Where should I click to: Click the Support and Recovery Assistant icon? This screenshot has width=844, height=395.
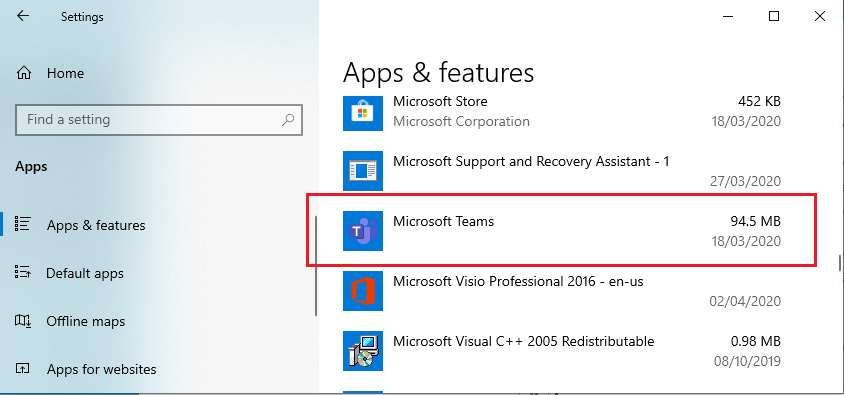pyautogui.click(x=363, y=171)
